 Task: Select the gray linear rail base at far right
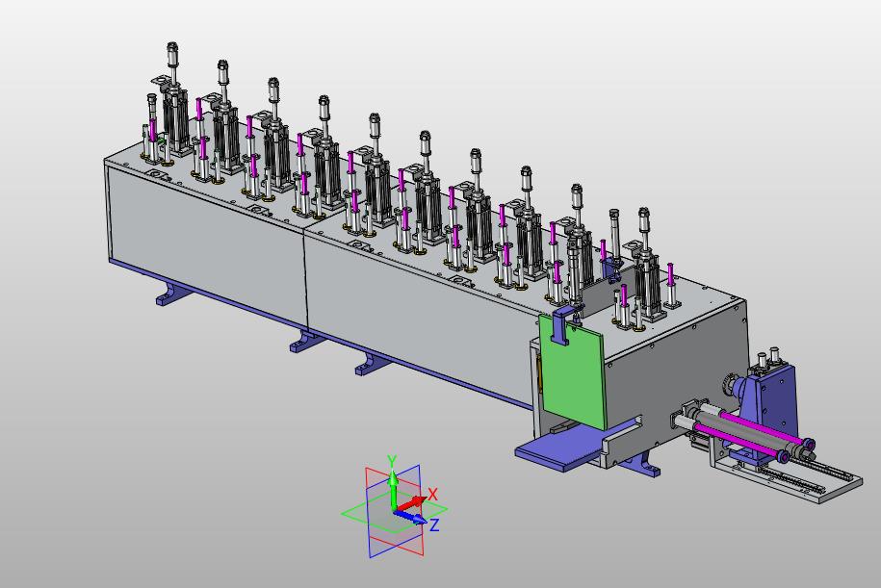click(x=787, y=469)
